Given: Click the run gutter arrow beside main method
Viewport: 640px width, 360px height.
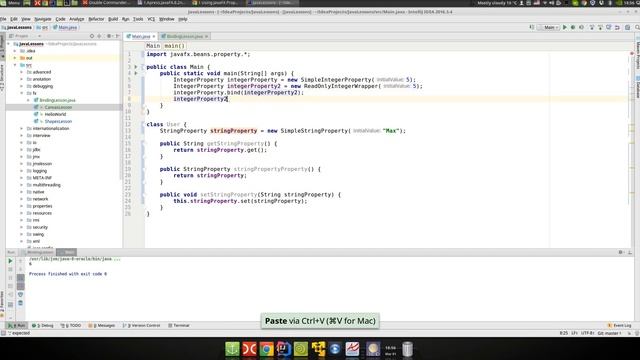Looking at the screenshot, I should [136, 73].
